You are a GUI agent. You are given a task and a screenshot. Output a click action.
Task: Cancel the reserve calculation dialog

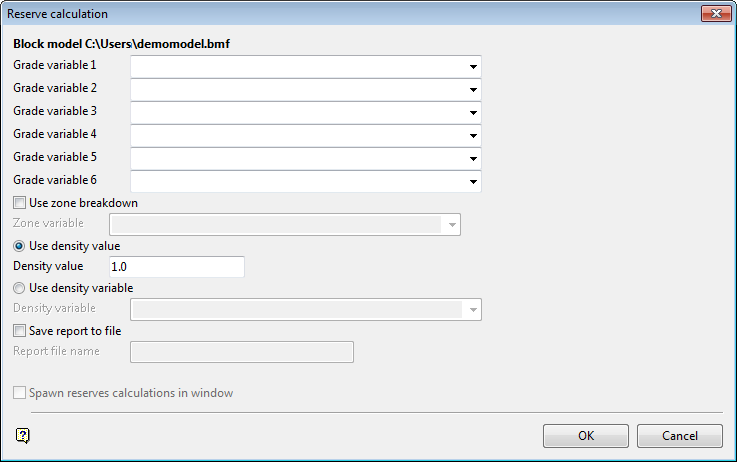(x=680, y=436)
